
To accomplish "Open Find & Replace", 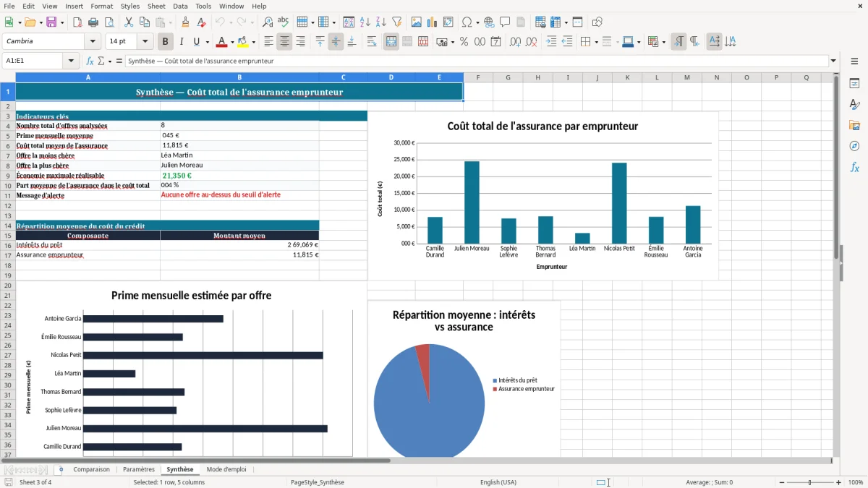I will (x=268, y=22).
